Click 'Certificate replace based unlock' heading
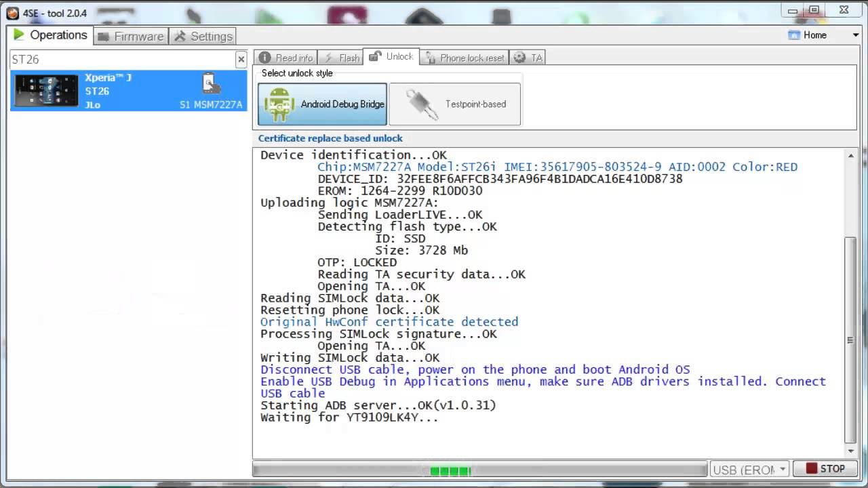Screen dimensions: 868x488 point(330,138)
